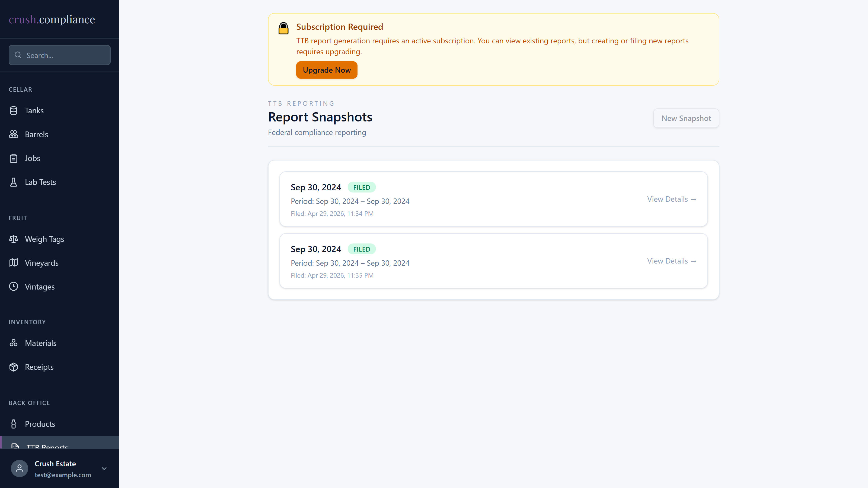868x488 pixels.
Task: Click the user avatar icon
Action: click(x=20, y=468)
